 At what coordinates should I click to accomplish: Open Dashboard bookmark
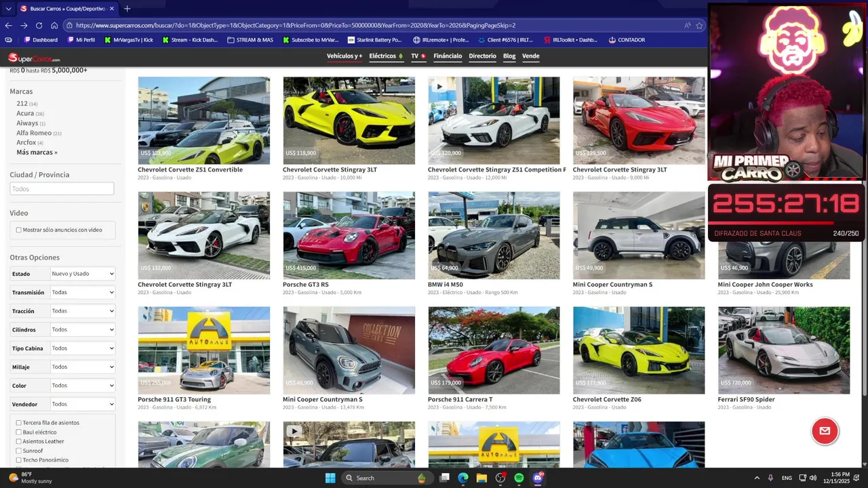click(x=41, y=40)
